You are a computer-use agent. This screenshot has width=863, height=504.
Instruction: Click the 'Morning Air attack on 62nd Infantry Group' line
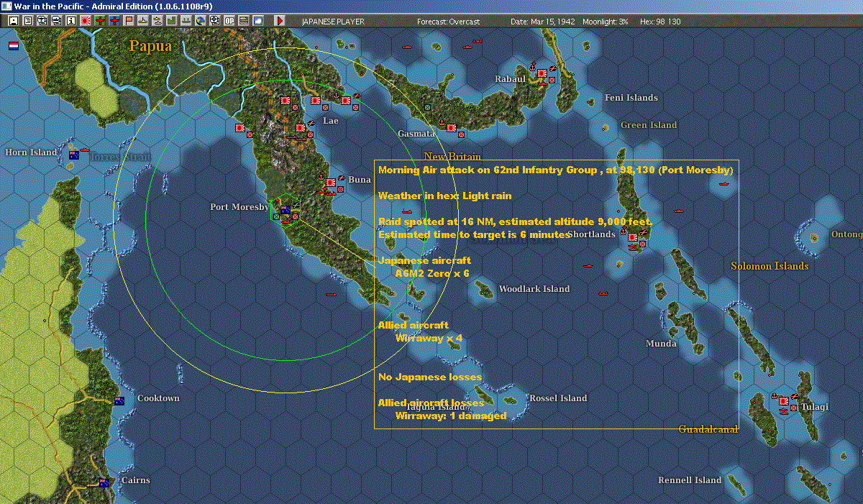(x=555, y=170)
